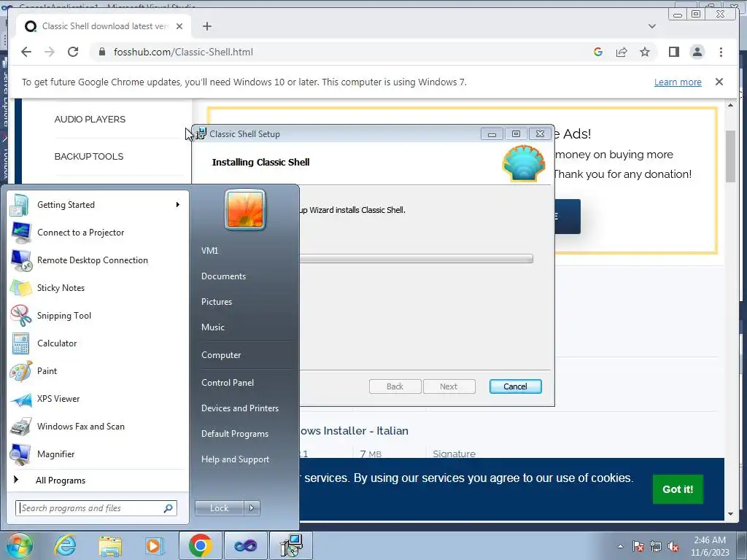The image size is (747, 560).
Task: Open Getting Started in Start menu
Action: click(x=98, y=205)
